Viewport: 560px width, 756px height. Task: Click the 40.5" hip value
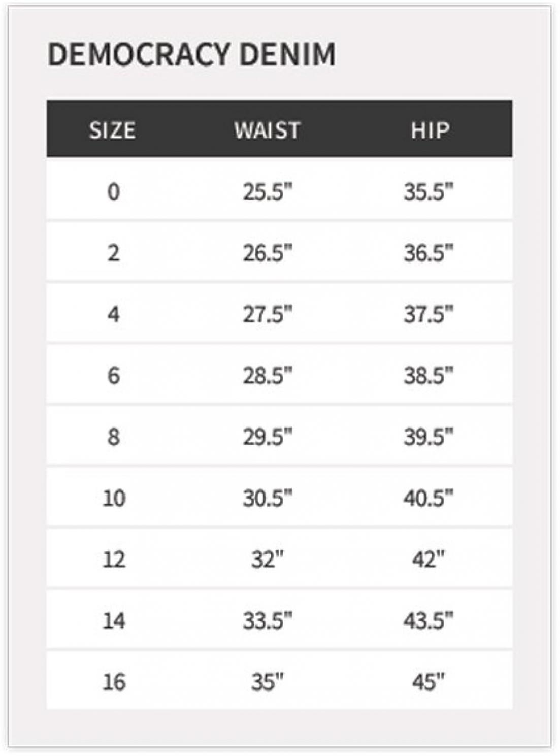click(429, 498)
